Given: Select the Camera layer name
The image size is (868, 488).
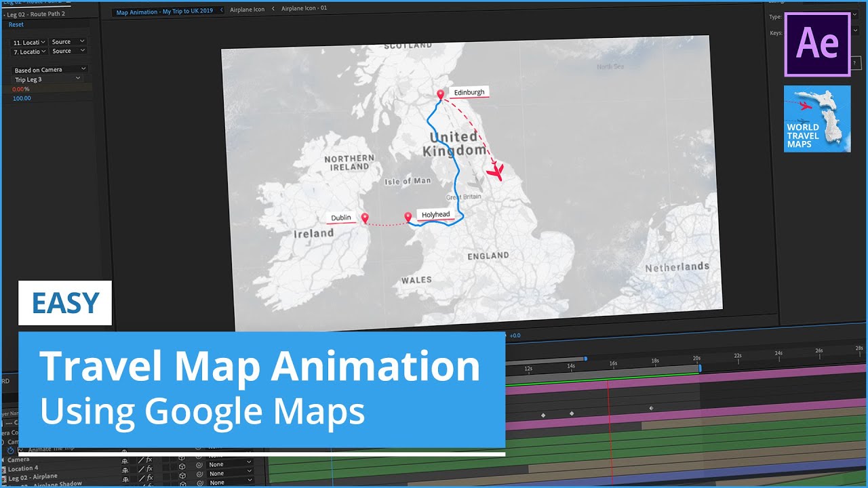Looking at the screenshot, I should (x=18, y=460).
